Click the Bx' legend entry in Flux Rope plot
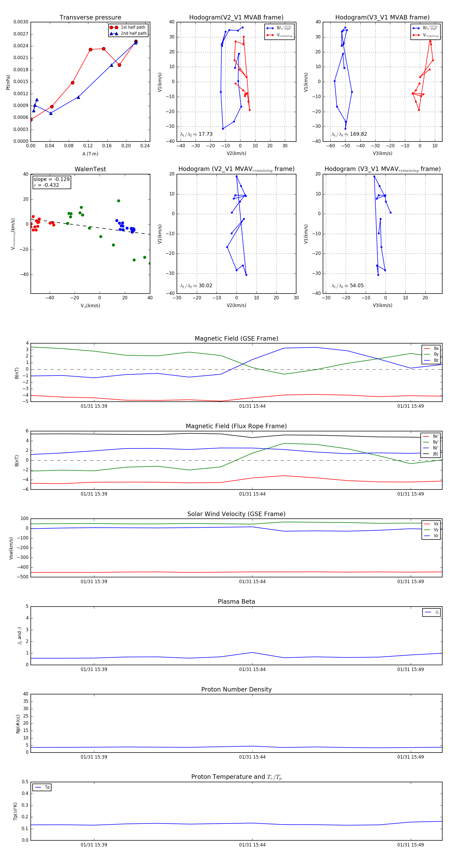 click(431, 436)
